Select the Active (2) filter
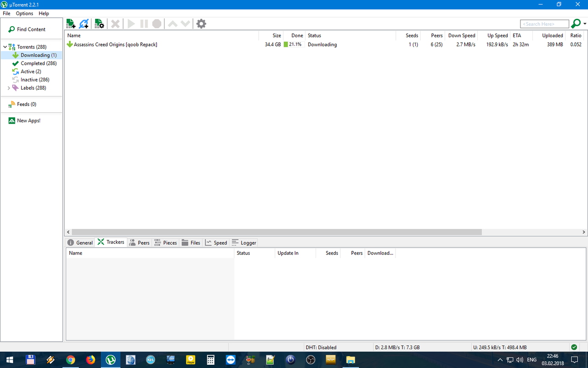Image resolution: width=588 pixels, height=368 pixels. (x=31, y=72)
